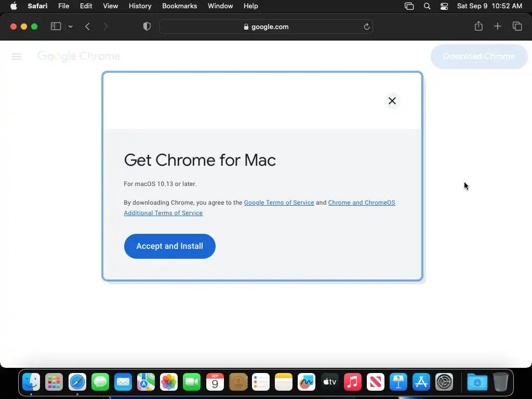Open Music from the Dock
The image size is (532, 399).
pyautogui.click(x=353, y=382)
